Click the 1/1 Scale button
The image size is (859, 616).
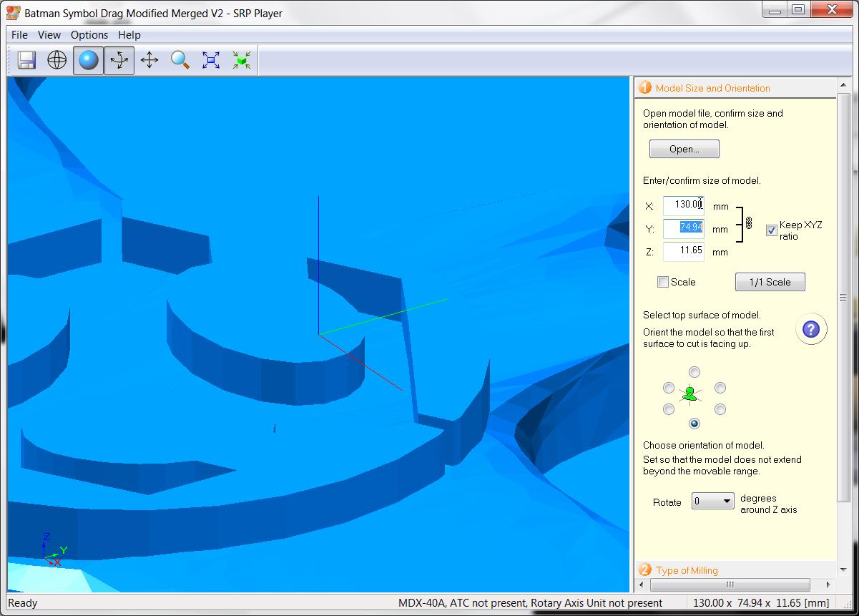coord(770,282)
